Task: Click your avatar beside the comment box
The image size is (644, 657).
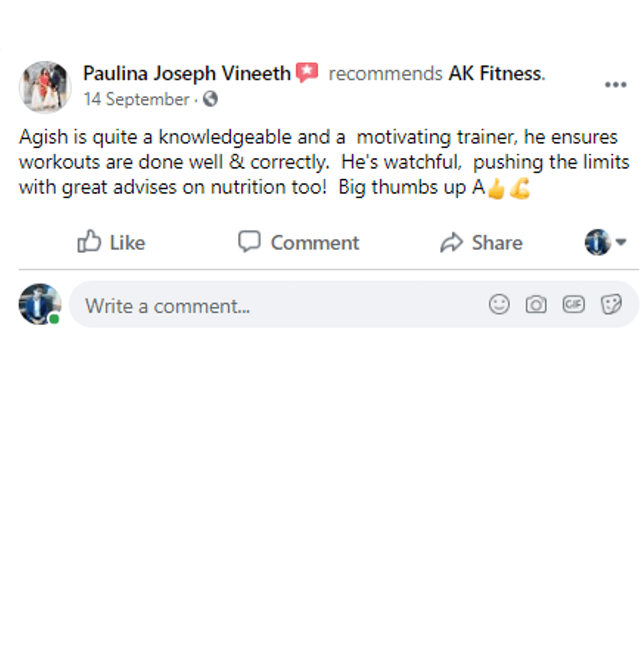Action: click(39, 304)
